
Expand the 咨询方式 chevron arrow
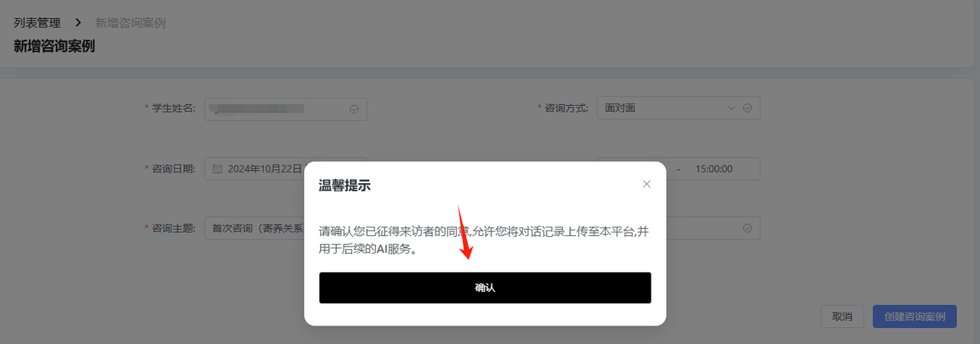731,108
